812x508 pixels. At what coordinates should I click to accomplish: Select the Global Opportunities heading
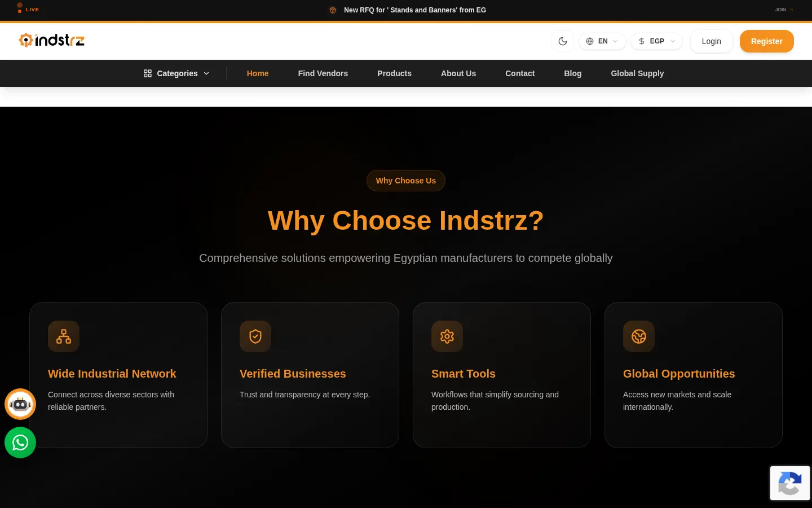tap(679, 374)
